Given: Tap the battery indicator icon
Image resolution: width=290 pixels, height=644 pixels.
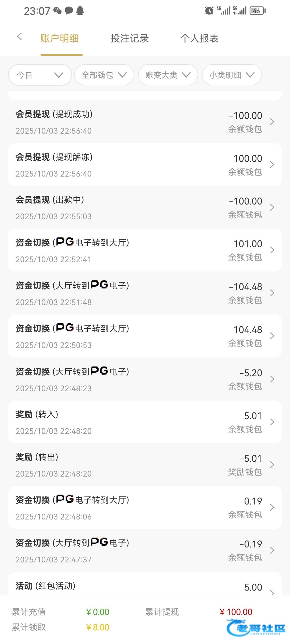Looking at the screenshot, I should 257,11.
